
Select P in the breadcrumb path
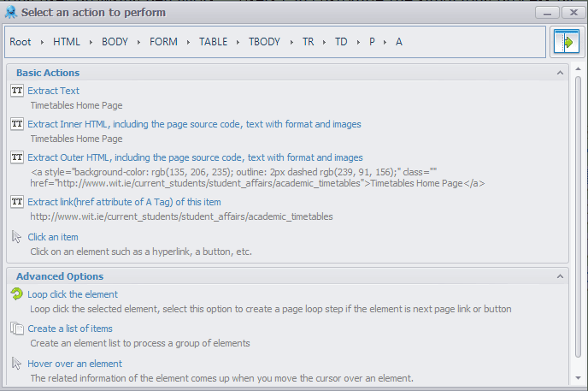372,42
